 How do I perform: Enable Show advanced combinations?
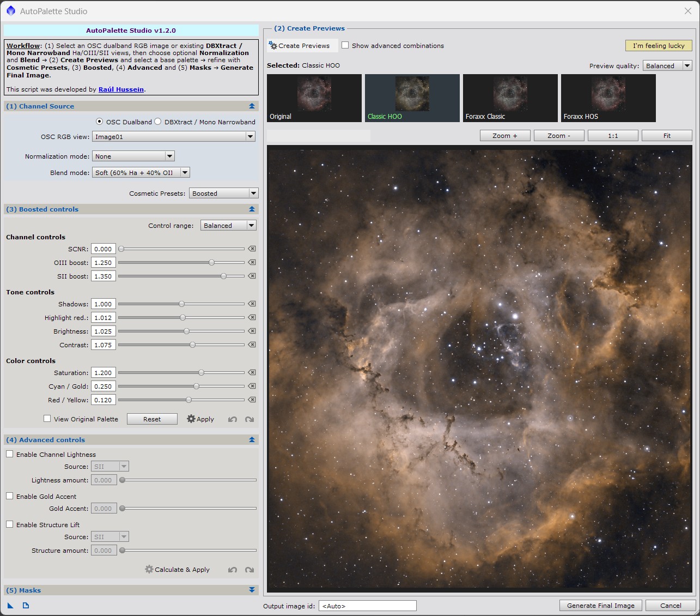[345, 45]
